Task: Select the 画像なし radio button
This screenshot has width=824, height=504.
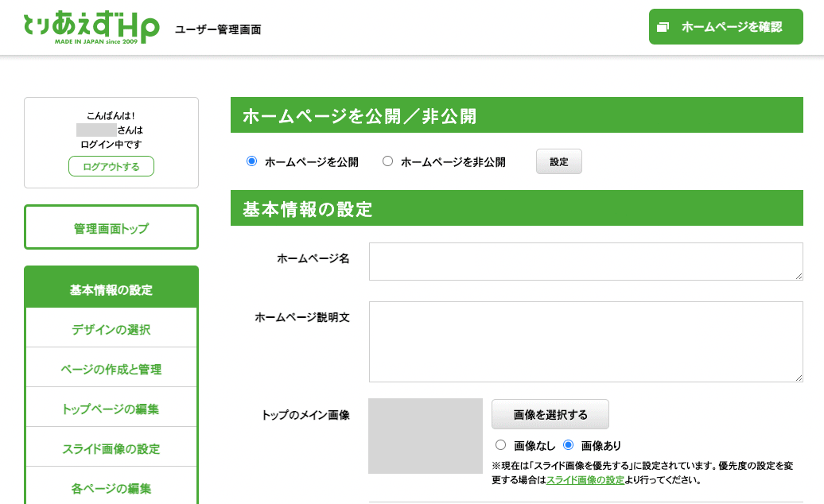Action: (x=501, y=445)
